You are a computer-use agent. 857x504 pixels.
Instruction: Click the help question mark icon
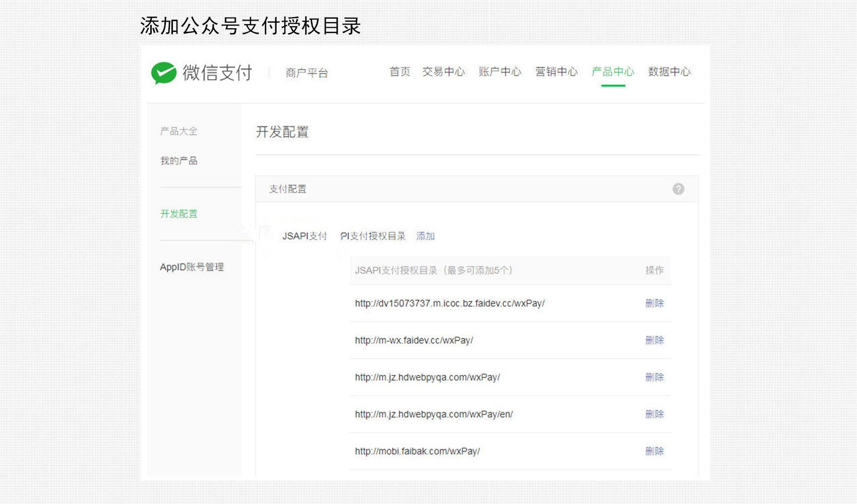[678, 189]
